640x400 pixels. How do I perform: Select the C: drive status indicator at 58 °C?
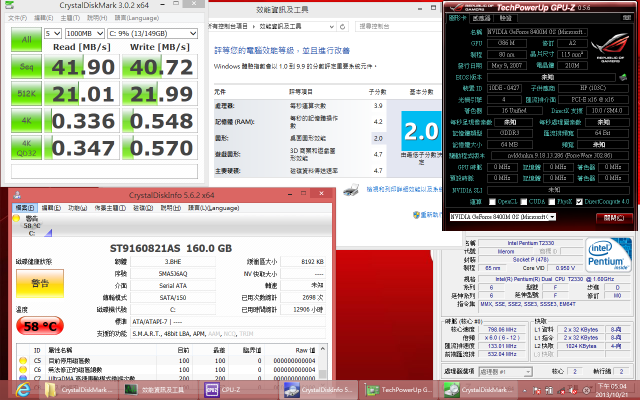click(x=32, y=225)
